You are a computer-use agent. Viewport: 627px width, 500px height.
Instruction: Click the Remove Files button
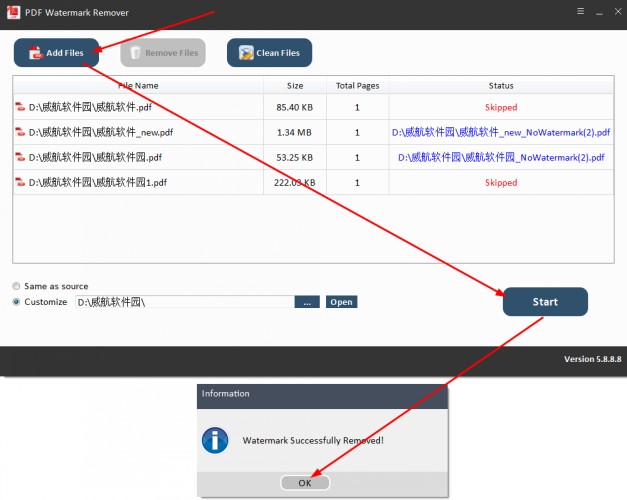point(163,53)
